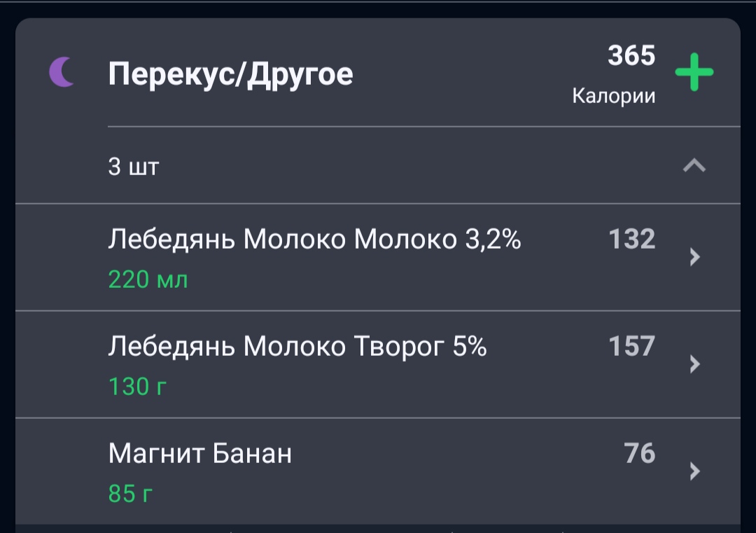Open the Лебедянь Молоко 3,2% chevron arrow
The image size is (756, 533).
click(694, 257)
